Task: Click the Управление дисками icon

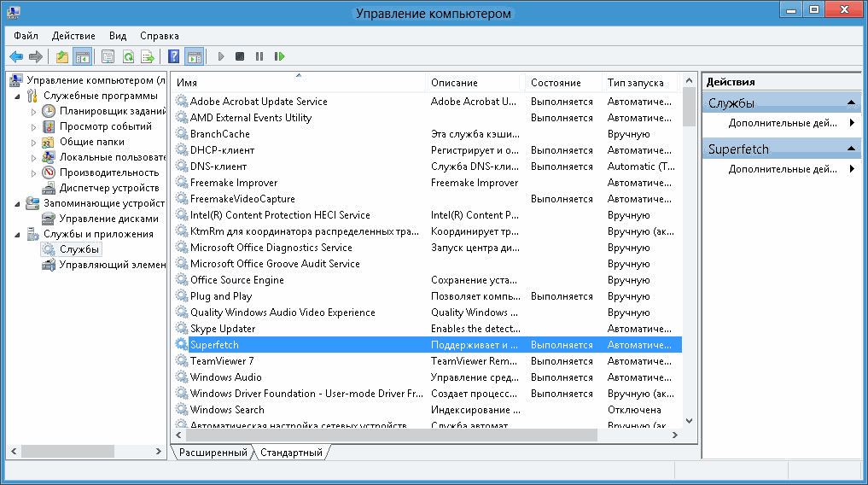Action: point(49,219)
